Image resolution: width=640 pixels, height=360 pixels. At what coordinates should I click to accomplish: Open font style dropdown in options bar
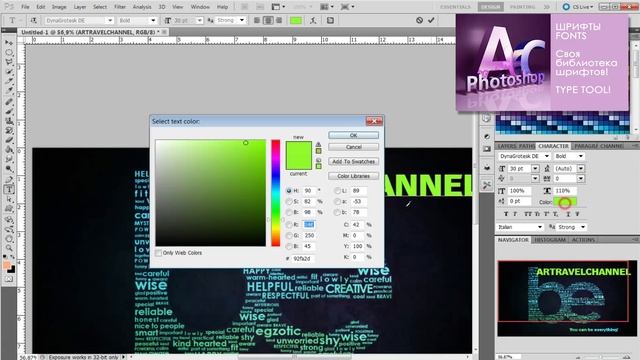coord(153,20)
